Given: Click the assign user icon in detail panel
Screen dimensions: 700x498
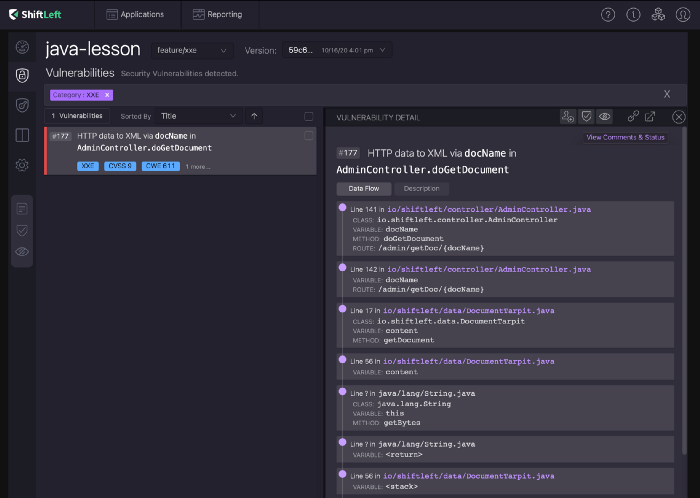Looking at the screenshot, I should tap(568, 117).
